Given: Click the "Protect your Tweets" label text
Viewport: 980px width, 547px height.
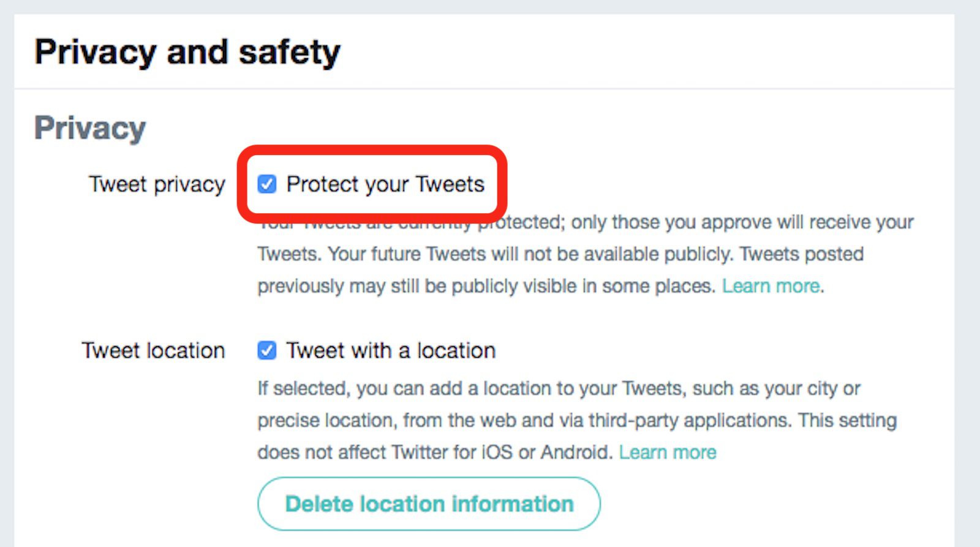Looking at the screenshot, I should coord(385,184).
